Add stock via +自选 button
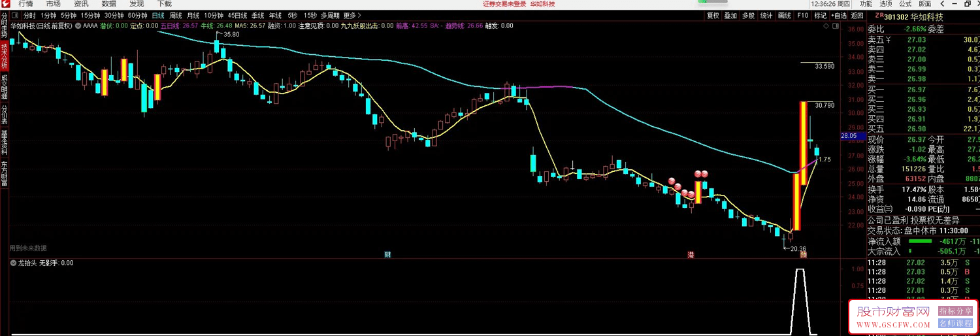The image size is (980, 336). tap(839, 15)
